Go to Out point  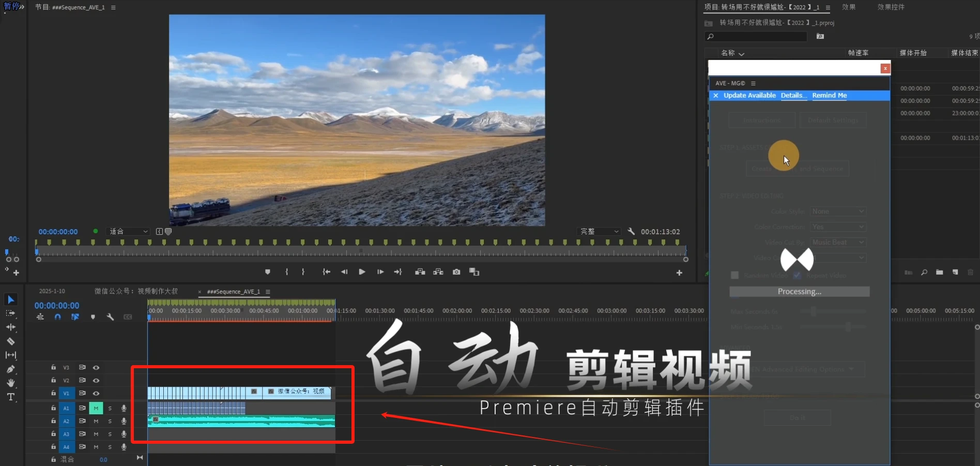point(398,272)
